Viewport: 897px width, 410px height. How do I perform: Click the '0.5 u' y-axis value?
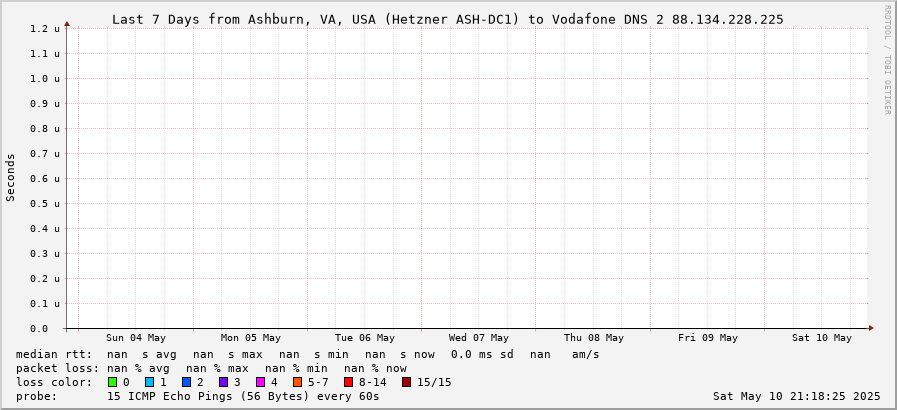[x=45, y=204]
